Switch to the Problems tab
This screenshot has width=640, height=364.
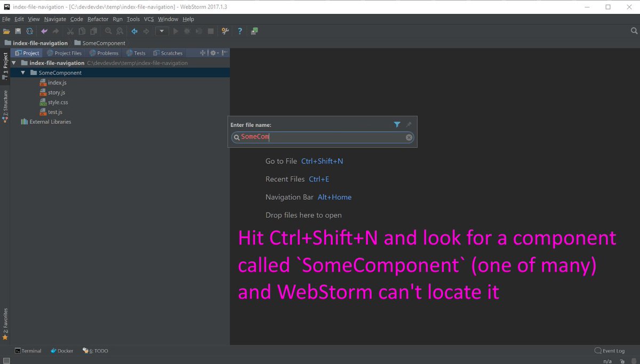click(x=104, y=53)
